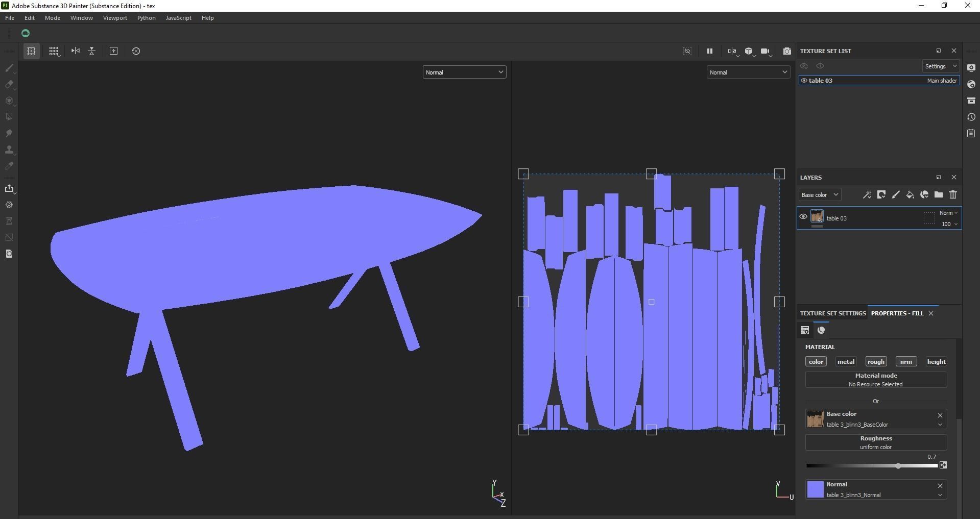Screen dimensions: 980x519
Task: Click the Roughness uniform color button
Action: [876, 442]
